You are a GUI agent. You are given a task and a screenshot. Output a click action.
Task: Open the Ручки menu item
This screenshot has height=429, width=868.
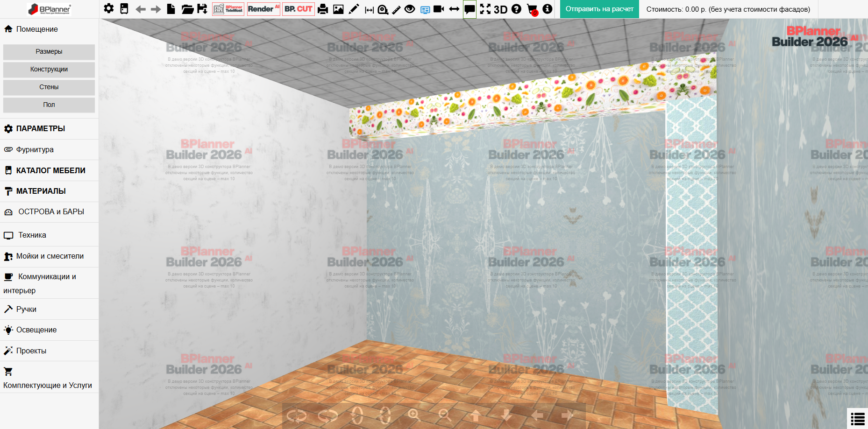pos(49,309)
